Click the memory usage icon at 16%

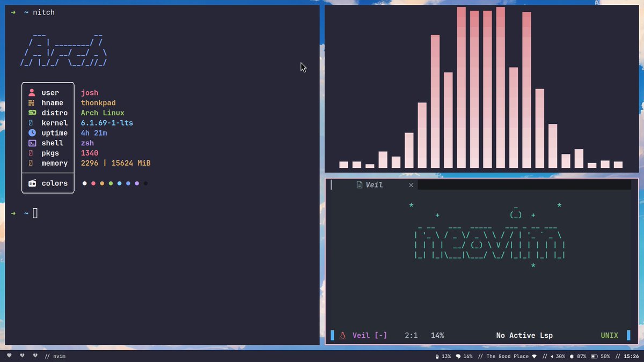point(458,356)
